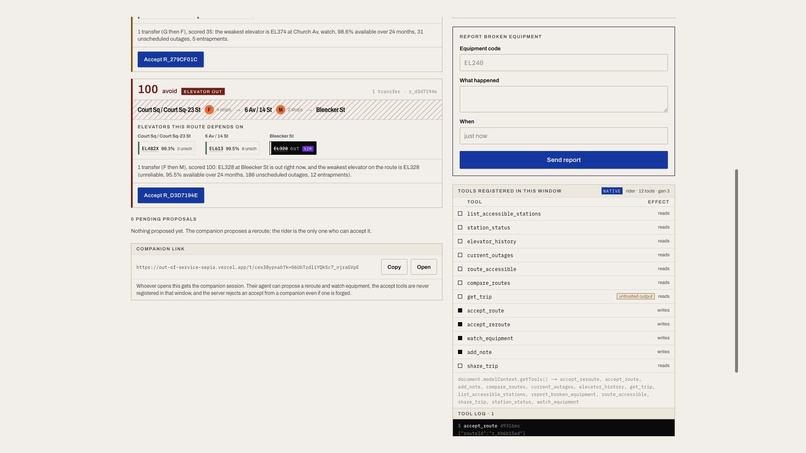Click the ELEVATOR OUT red badge

click(203, 92)
